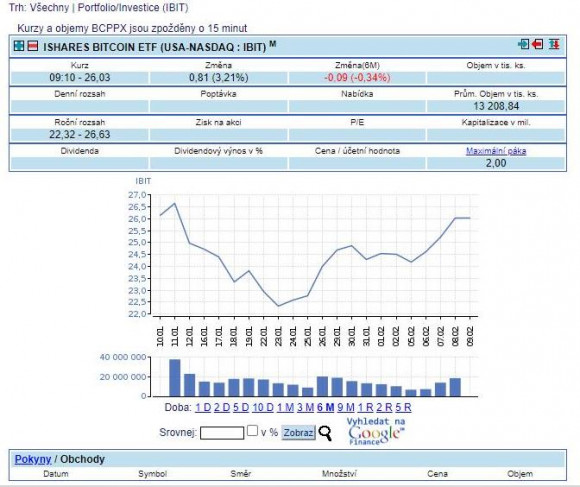
Task: Click the Změna value 0,81 (3,21%)
Action: 219,78
